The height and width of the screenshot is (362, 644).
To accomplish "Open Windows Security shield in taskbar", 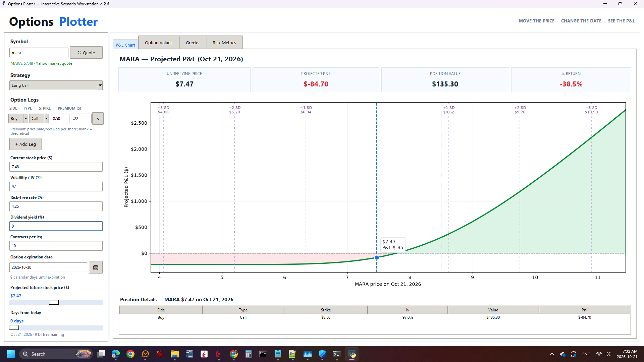I will coord(322,354).
